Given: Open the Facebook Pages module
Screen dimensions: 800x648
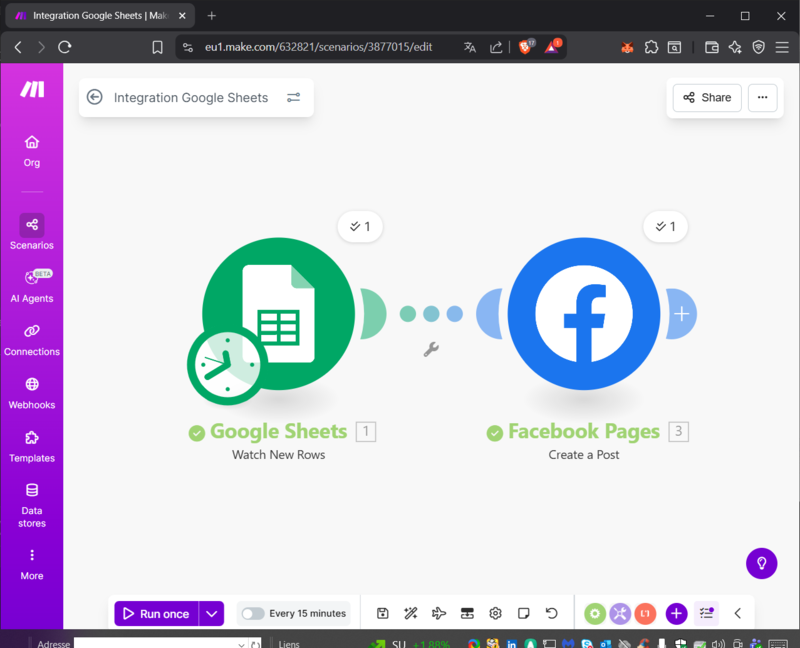Looking at the screenshot, I should point(583,312).
